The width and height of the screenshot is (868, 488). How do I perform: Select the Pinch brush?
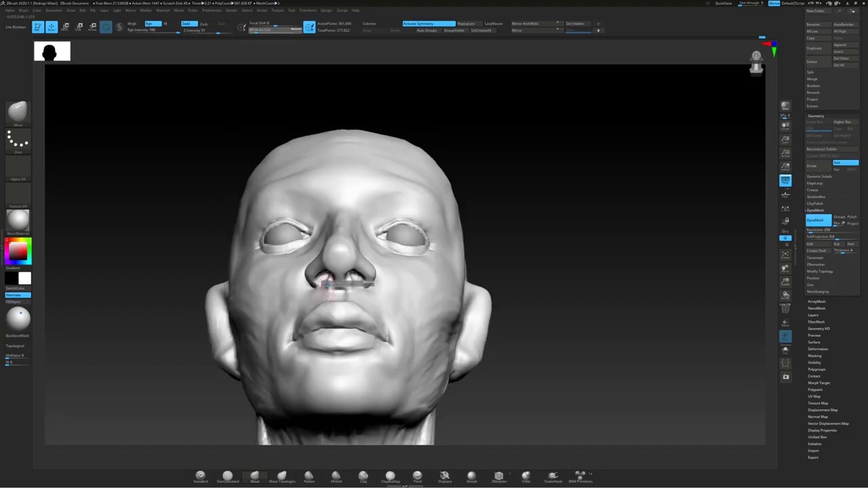point(417,476)
